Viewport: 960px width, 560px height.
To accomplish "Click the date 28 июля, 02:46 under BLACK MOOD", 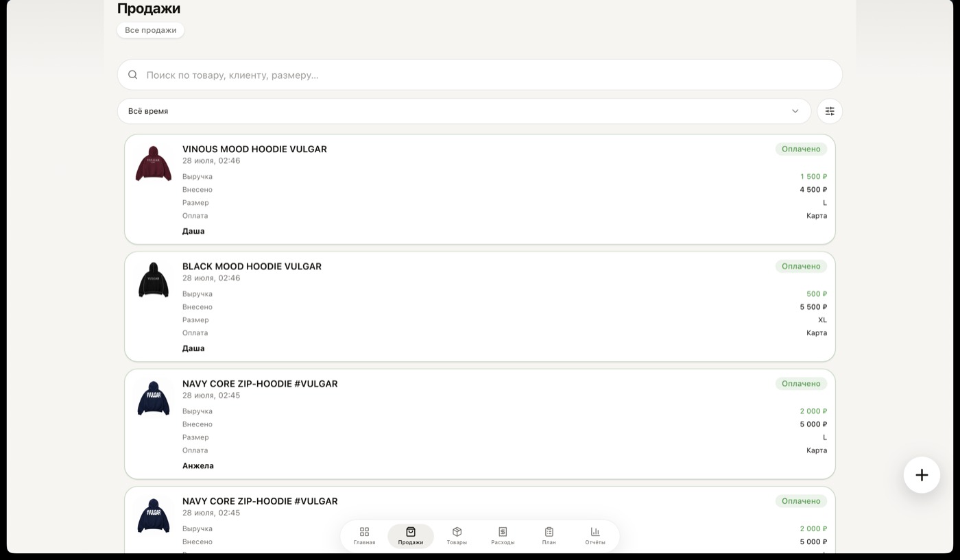I will coord(211,278).
